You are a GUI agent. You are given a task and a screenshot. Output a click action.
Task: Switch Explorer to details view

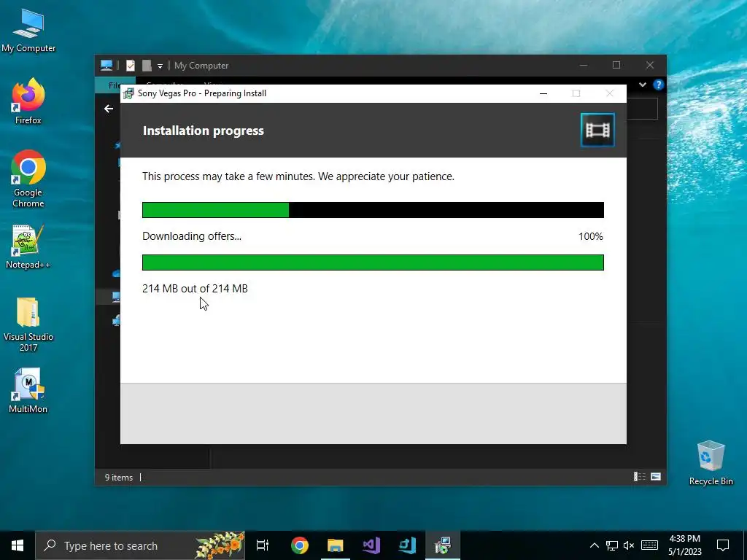pos(639,477)
